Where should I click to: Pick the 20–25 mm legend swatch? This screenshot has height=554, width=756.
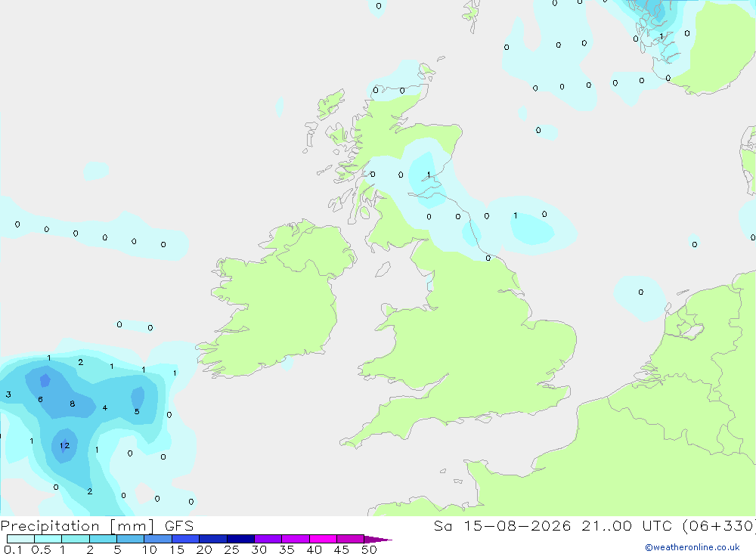[x=213, y=539]
